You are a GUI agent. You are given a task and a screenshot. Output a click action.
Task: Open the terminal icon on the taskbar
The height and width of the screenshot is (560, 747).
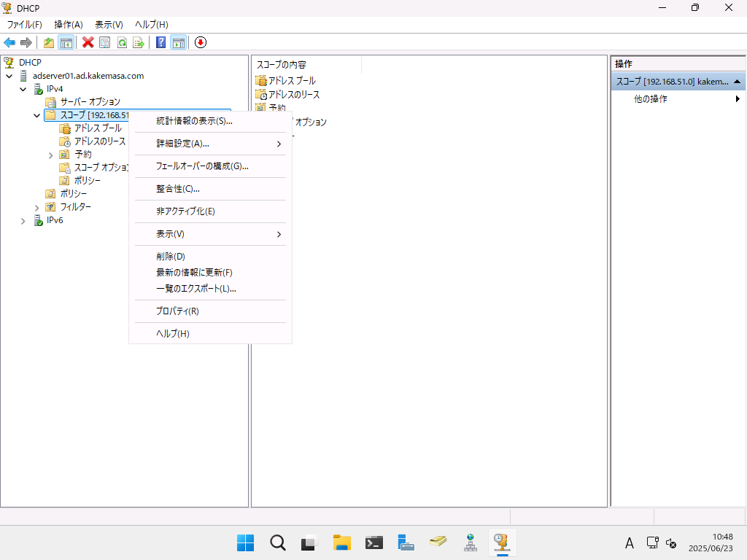(374, 542)
